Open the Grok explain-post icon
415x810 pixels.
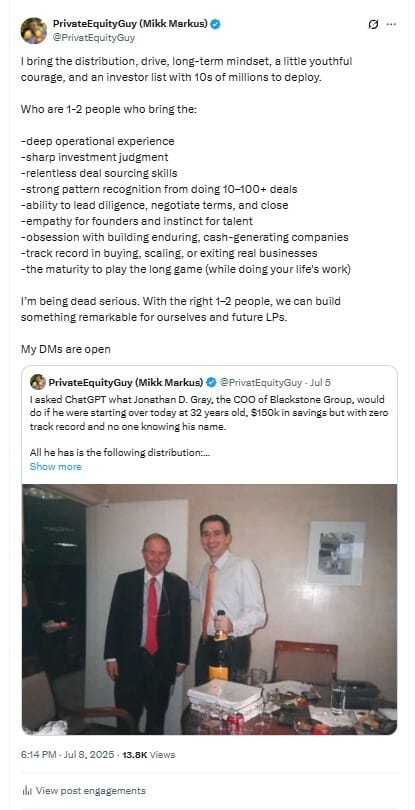coord(373,24)
